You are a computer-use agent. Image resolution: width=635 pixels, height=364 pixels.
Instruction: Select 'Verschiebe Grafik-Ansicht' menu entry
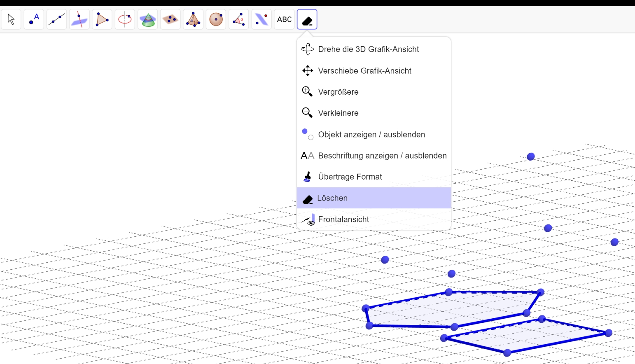coord(364,71)
